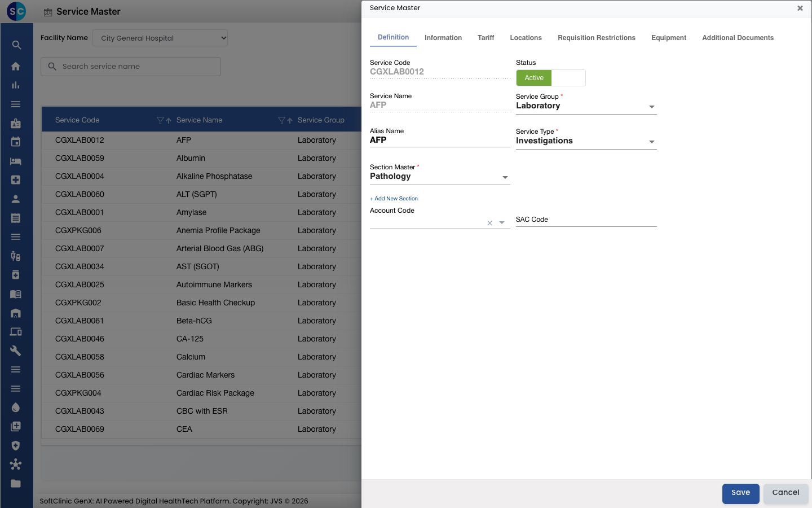812x508 pixels.
Task: Toggle the Active status switch
Action: [551, 78]
